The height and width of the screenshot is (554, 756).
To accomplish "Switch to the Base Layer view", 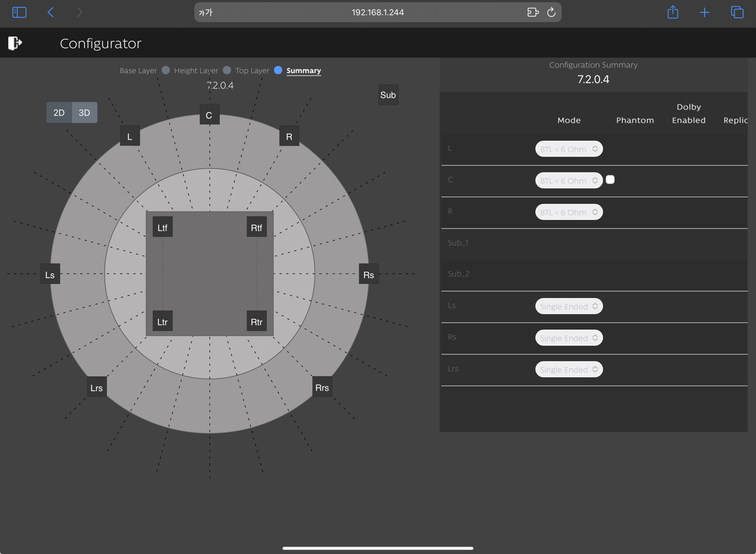I will (x=166, y=70).
